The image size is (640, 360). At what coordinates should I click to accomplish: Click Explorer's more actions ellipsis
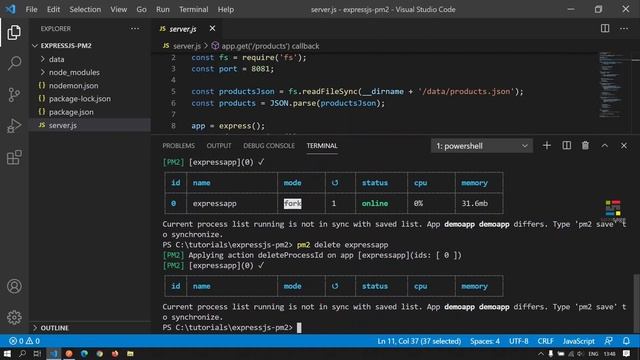(x=135, y=29)
